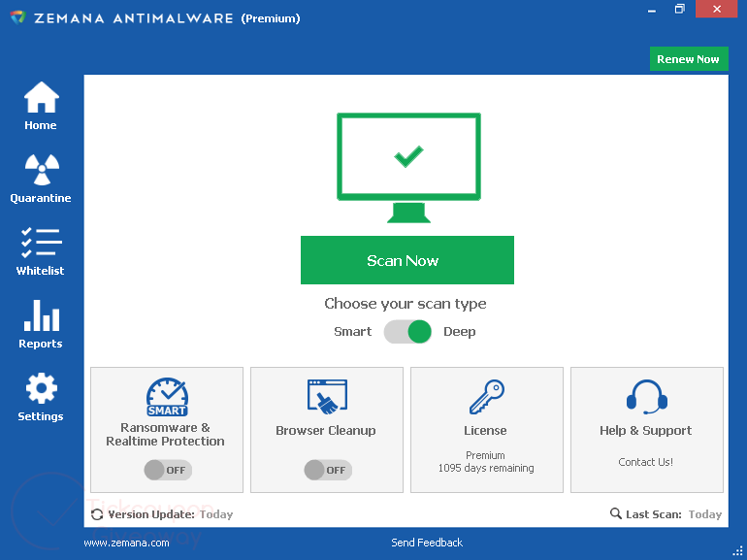Select the Quarantine label in sidebar
Viewport: 747px width, 560px height.
tap(41, 198)
